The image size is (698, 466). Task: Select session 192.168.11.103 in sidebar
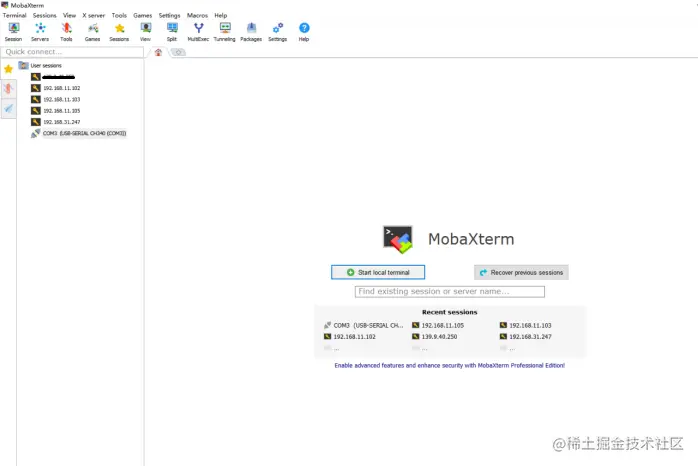coord(56,100)
